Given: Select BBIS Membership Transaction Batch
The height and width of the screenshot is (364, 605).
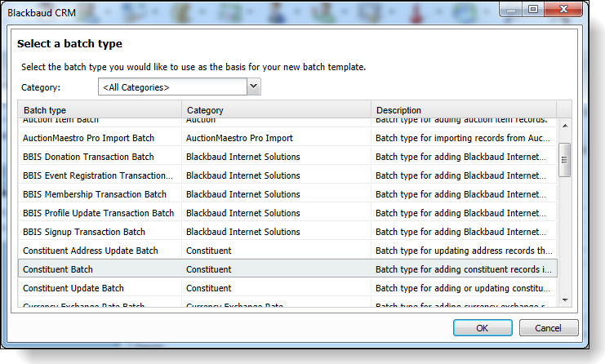Looking at the screenshot, I should (287, 194).
